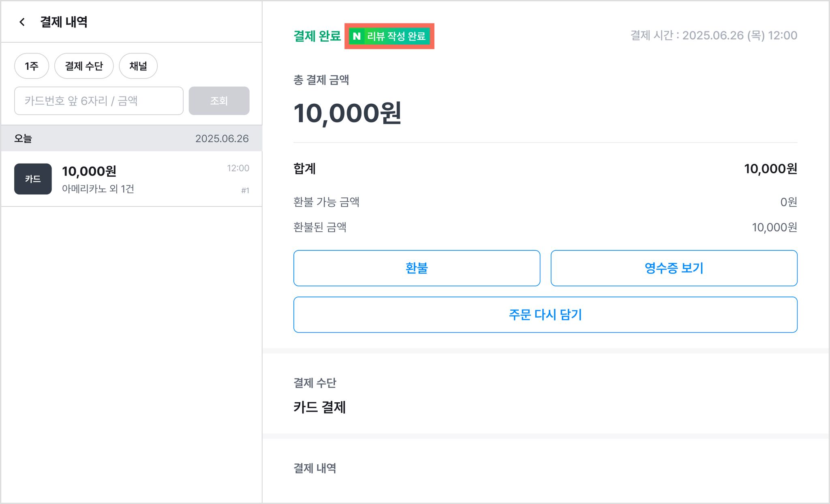
Task: Open the 채널 filter chip
Action: (x=138, y=66)
